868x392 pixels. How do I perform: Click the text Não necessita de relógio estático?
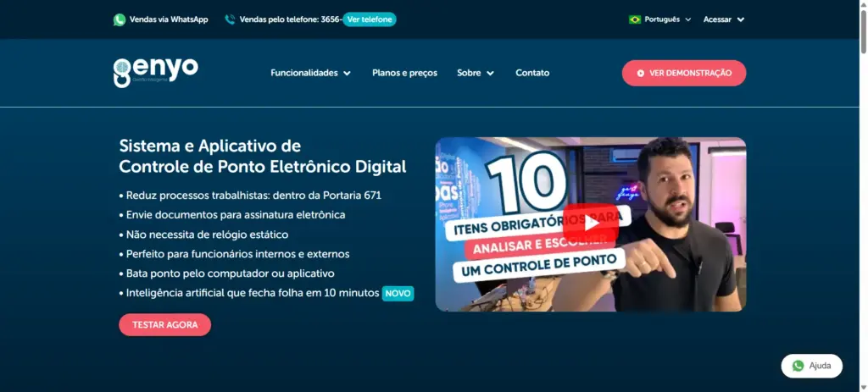pos(207,235)
